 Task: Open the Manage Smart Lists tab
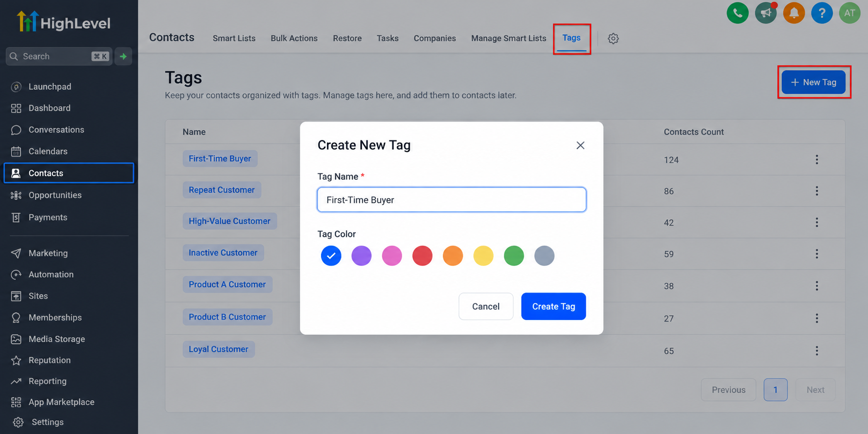tap(508, 38)
